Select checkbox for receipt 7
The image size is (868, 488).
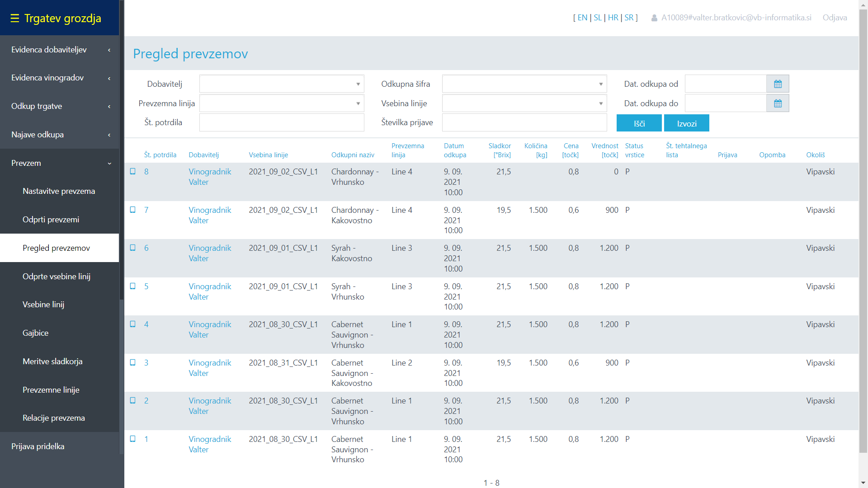coord(133,210)
